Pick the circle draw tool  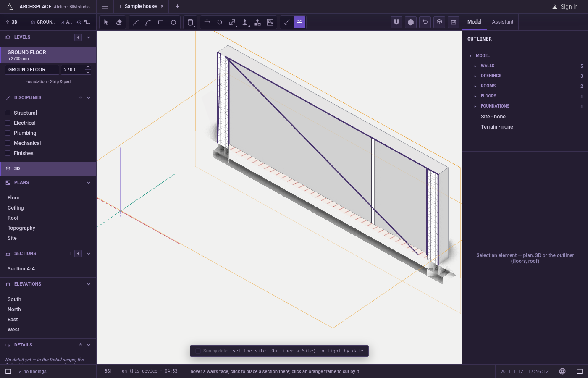173,22
